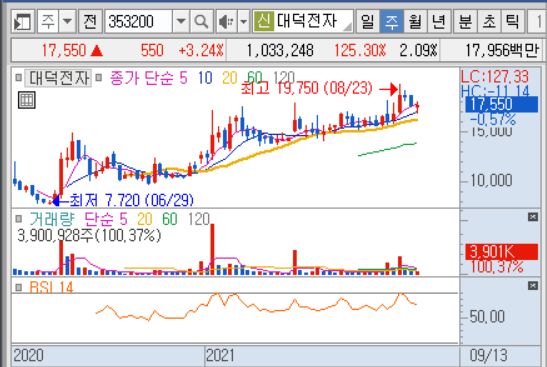Viewport: 547px width, 367px height.
Task: Click the change percent +3.24%
Action: [201, 51]
